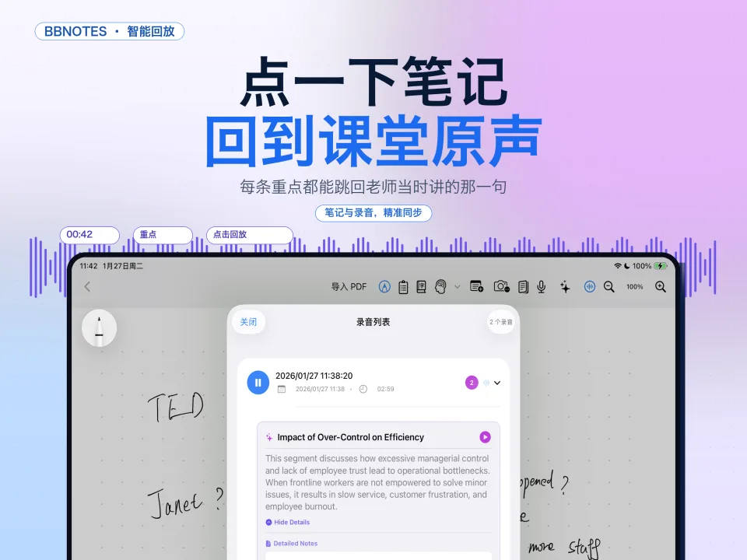The image size is (747, 560).
Task: Play the Impact of Over-Control segment
Action: 485,437
